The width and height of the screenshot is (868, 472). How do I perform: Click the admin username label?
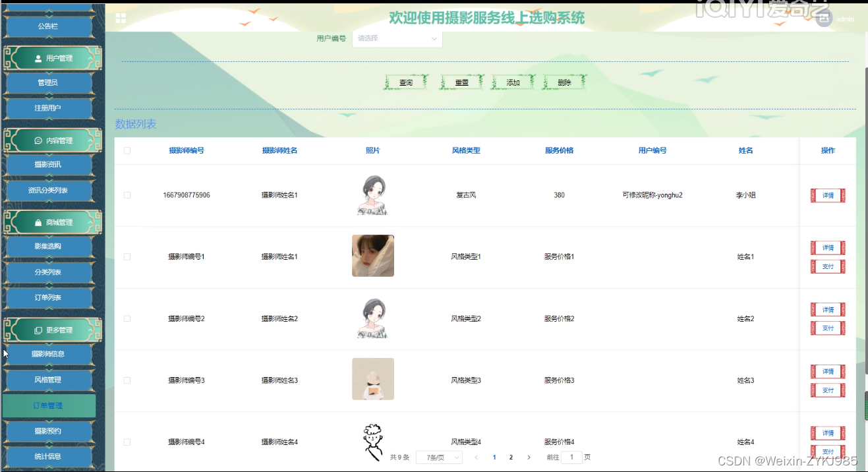coord(845,19)
